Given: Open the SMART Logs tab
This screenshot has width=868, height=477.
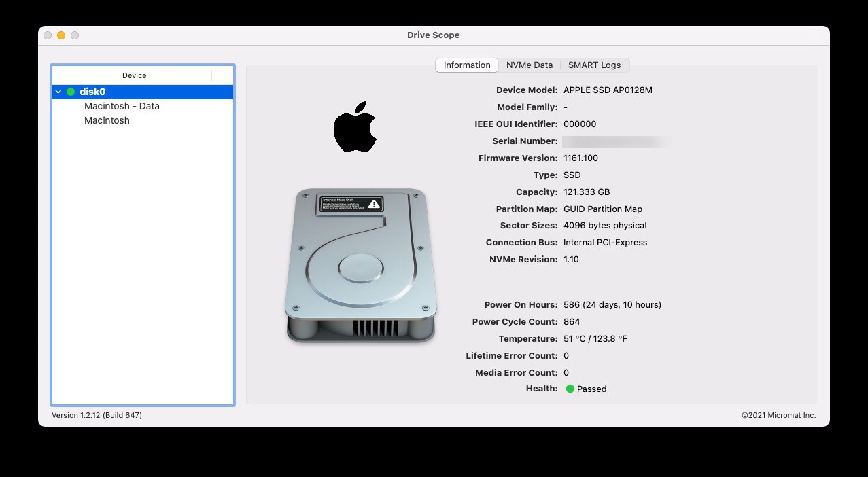Looking at the screenshot, I should point(594,65).
